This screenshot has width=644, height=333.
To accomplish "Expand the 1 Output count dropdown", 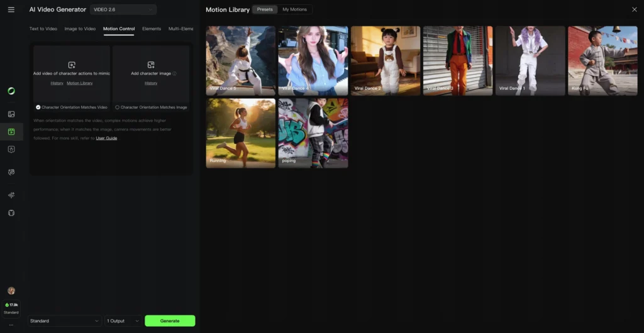I will [x=123, y=321].
